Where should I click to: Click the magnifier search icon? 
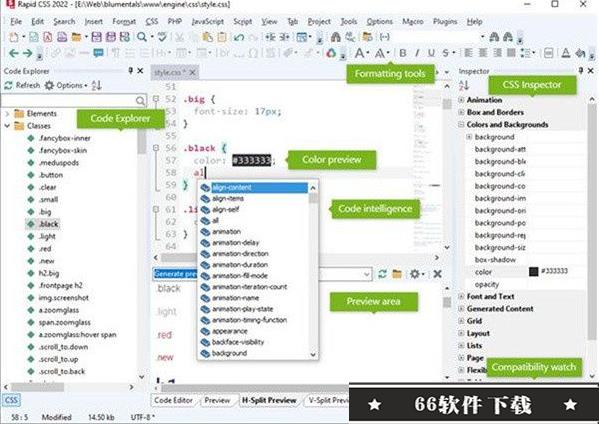coord(142,37)
